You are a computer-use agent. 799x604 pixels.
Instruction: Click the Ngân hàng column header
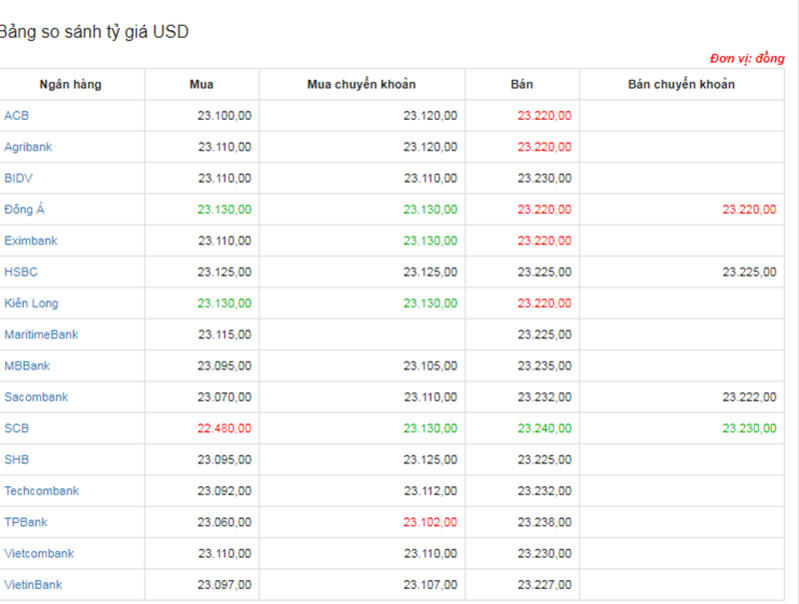[70, 84]
